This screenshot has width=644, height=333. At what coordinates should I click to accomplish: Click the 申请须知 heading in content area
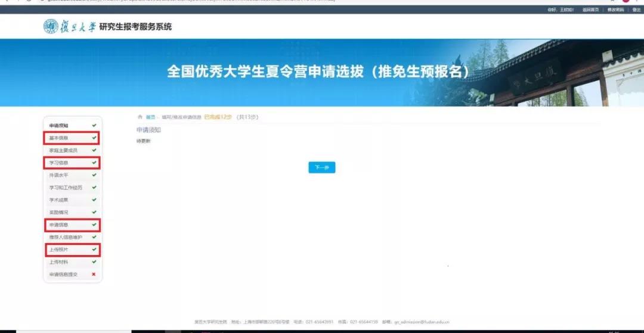[148, 130]
